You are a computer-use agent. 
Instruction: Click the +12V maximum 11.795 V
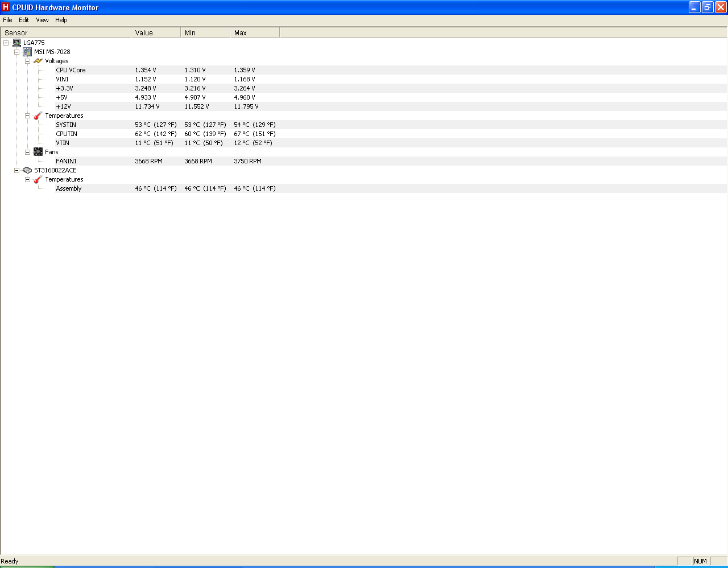point(246,106)
